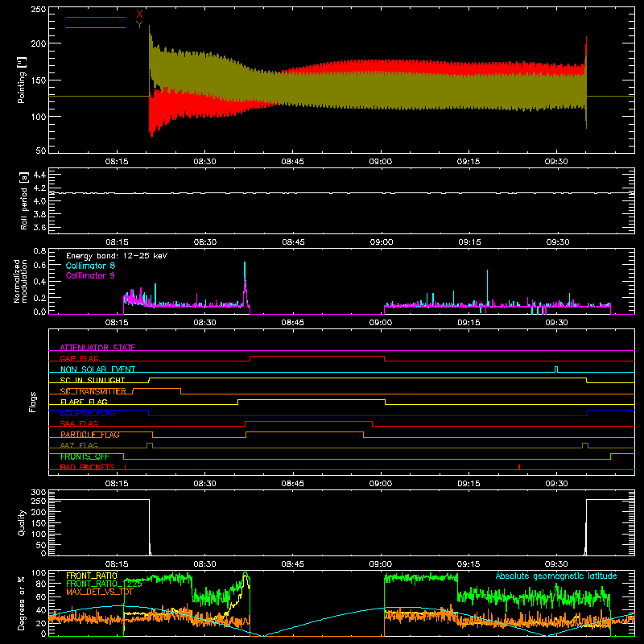Click 09:15 label under the Quality plot
644x644 pixels.
pos(469,564)
